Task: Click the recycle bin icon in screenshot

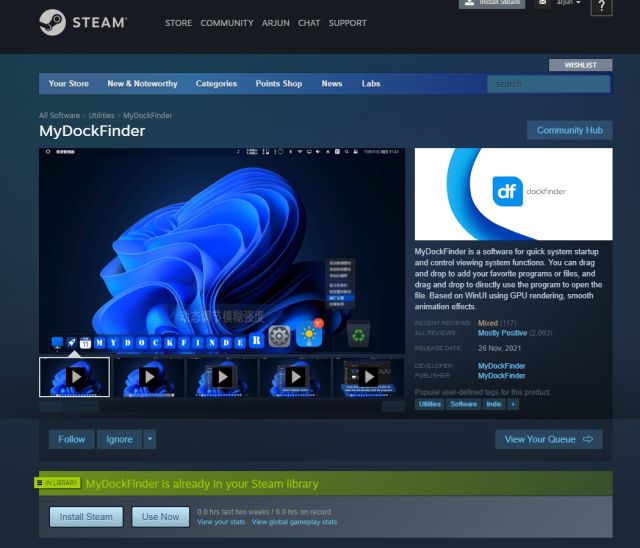Action: pos(358,335)
